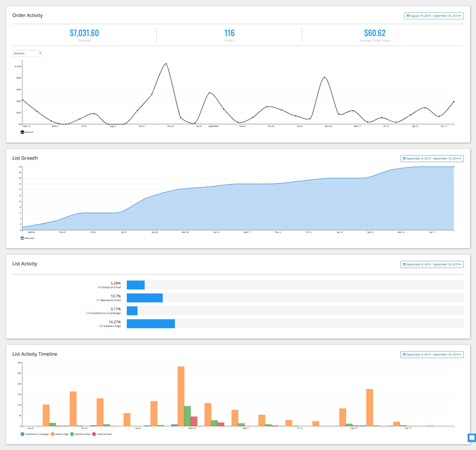Open the List Growth date range picker

tap(432, 159)
